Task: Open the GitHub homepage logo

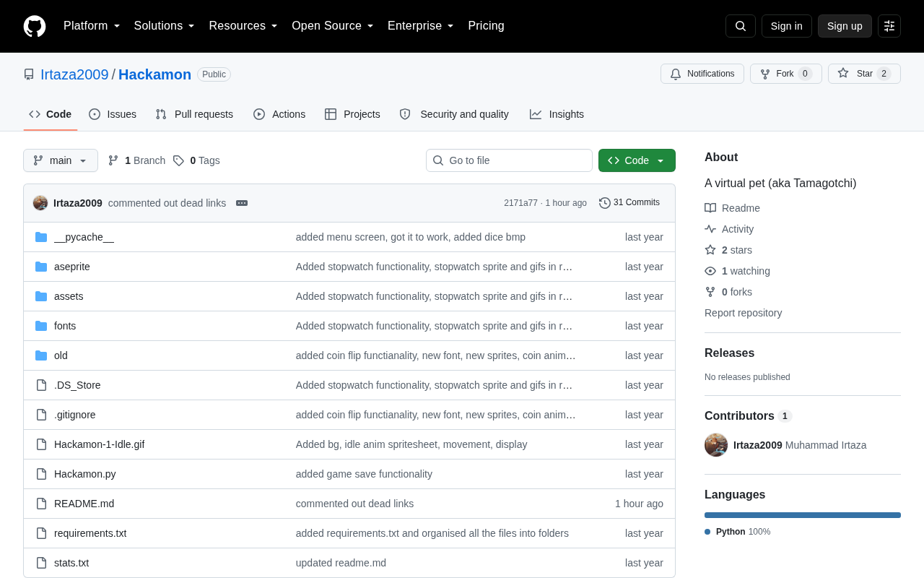Action: [35, 26]
